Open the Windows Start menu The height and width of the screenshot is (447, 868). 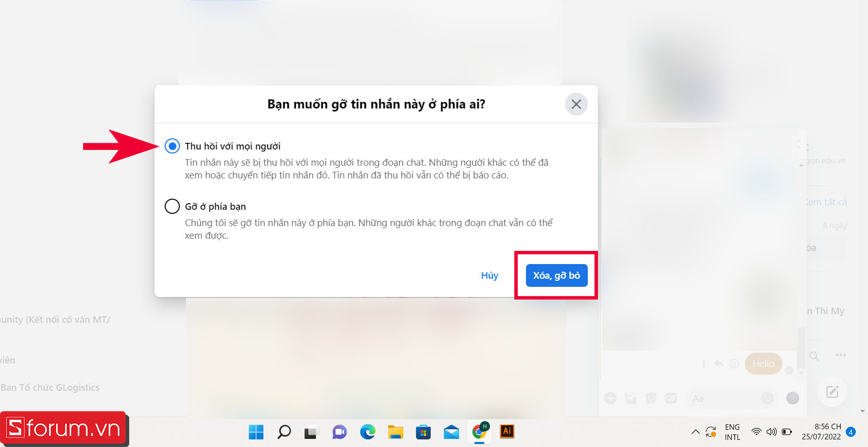(256, 432)
